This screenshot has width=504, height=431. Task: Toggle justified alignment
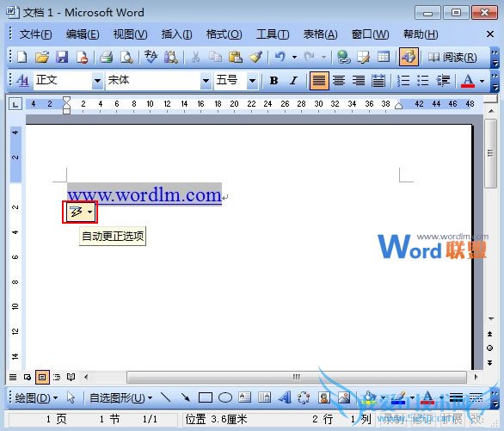[319, 80]
